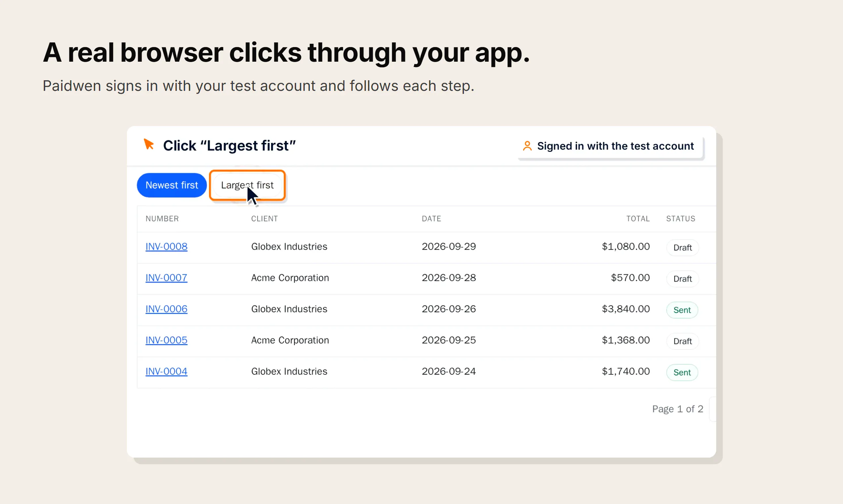Click the DATE column header
This screenshot has width=843, height=504.
tap(431, 219)
